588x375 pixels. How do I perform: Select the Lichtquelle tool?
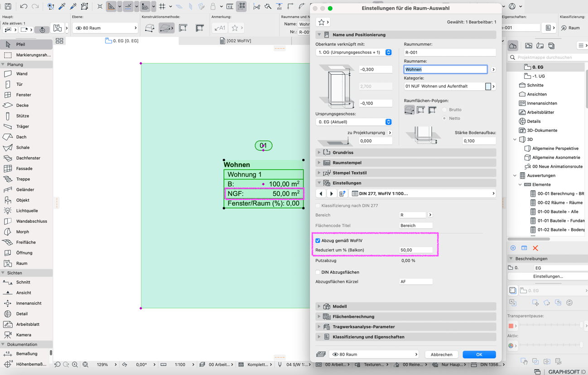[26, 211]
